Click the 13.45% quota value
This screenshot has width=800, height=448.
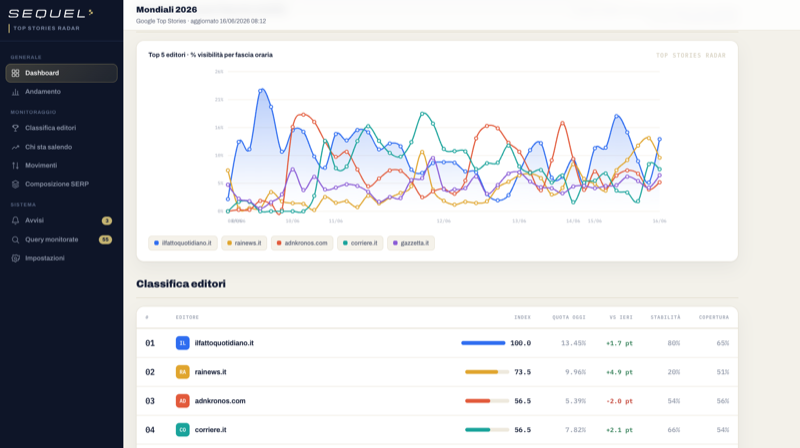[573, 343]
